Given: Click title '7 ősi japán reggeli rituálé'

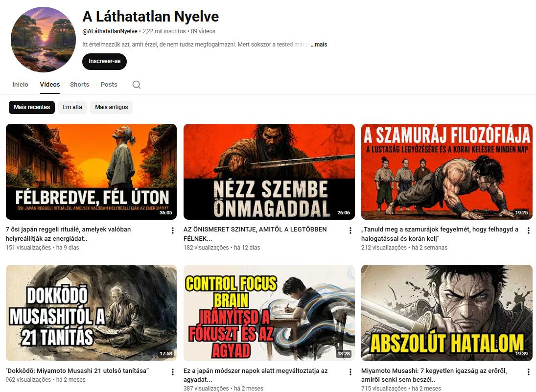Looking at the screenshot, I should (68, 234).
